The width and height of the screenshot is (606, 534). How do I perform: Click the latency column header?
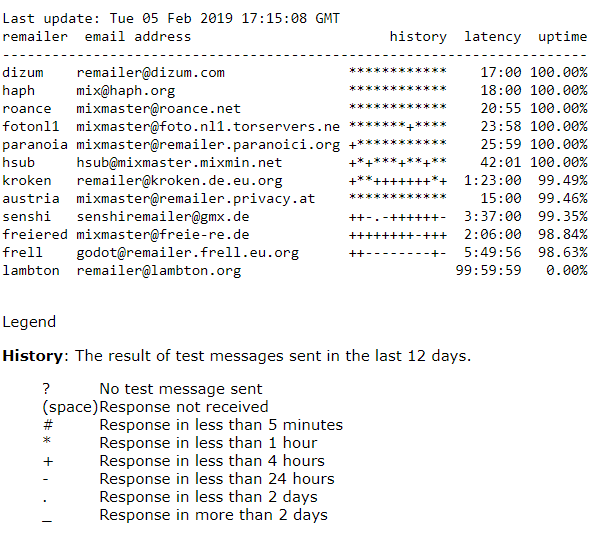click(x=493, y=37)
